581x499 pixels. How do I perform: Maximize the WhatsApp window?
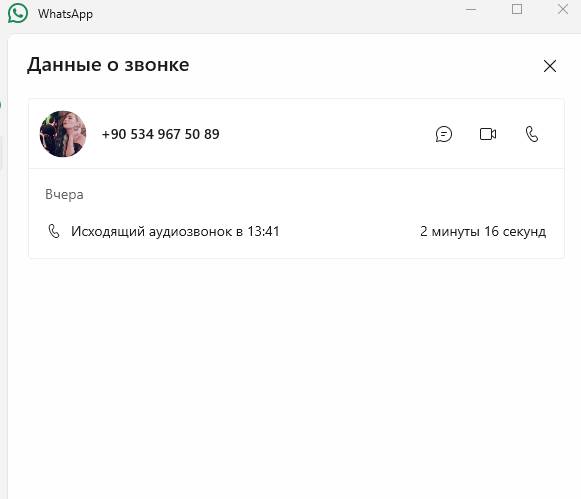pos(517,9)
